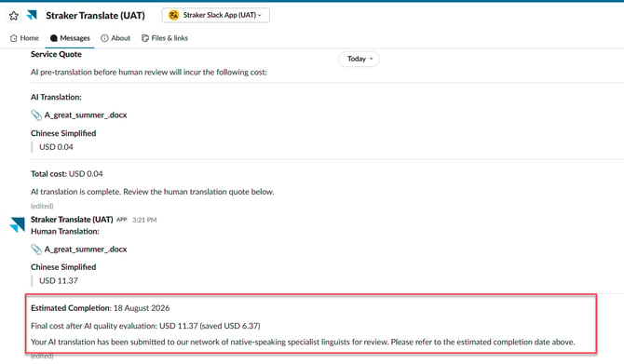Select the 'Total cost: USD 0.04' text

point(67,174)
